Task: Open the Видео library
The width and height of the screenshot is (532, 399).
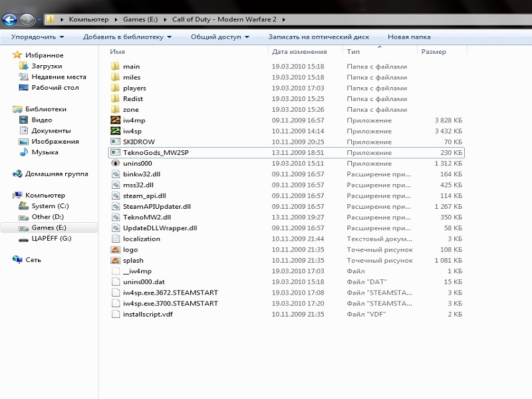Action: pos(42,120)
